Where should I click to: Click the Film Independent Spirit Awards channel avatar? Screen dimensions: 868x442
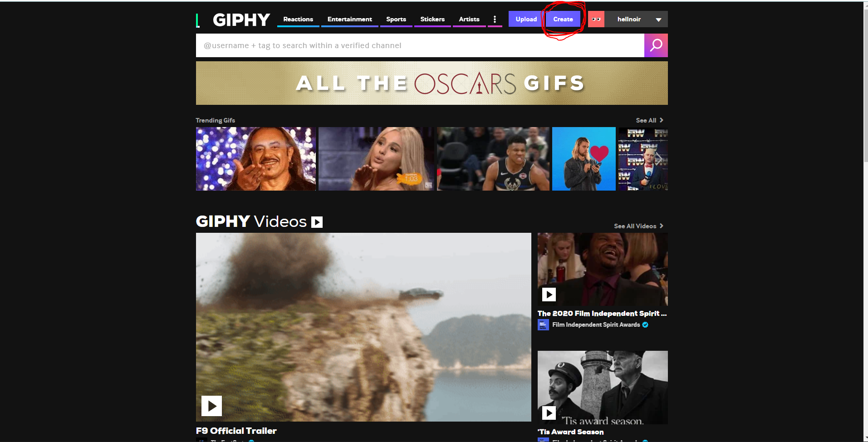click(x=543, y=325)
